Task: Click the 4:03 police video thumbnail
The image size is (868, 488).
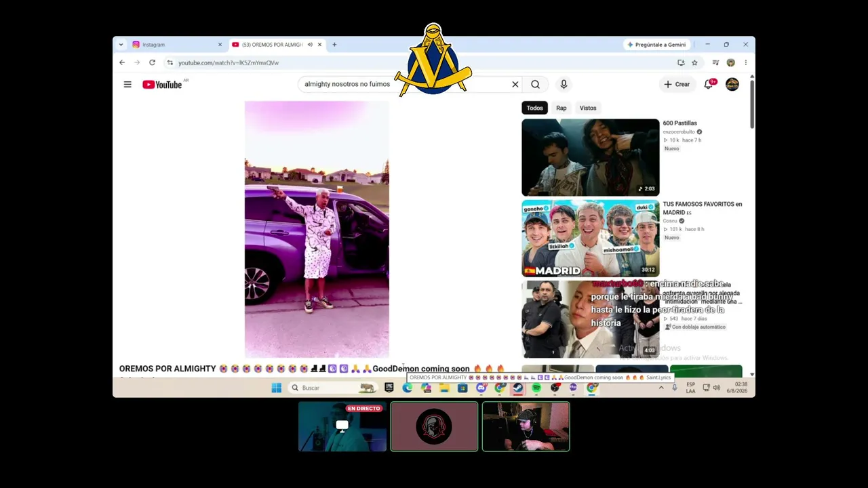Action: (x=590, y=319)
